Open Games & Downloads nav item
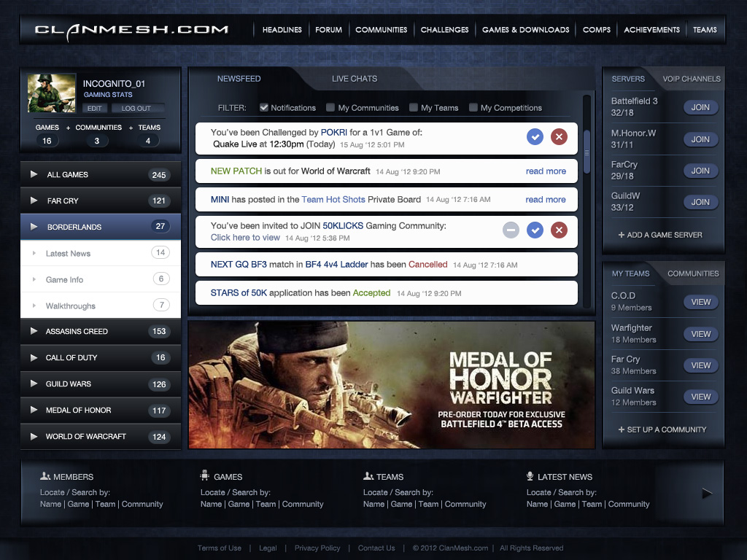The height and width of the screenshot is (560, 747). (525, 29)
